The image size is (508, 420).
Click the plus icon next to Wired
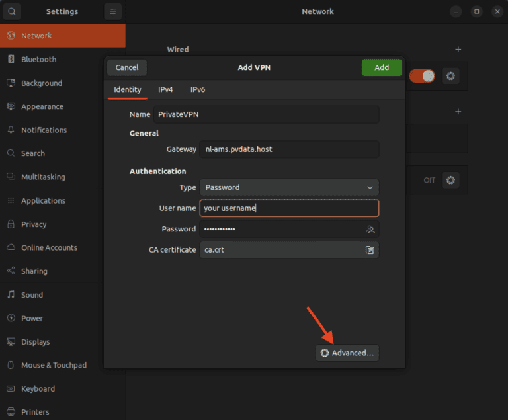click(x=458, y=50)
